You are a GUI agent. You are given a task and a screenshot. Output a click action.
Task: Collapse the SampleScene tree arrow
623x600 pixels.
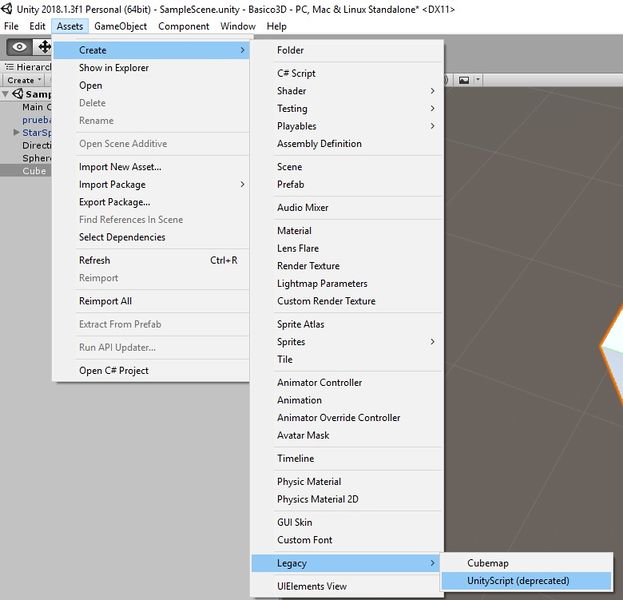pyautogui.click(x=5, y=94)
